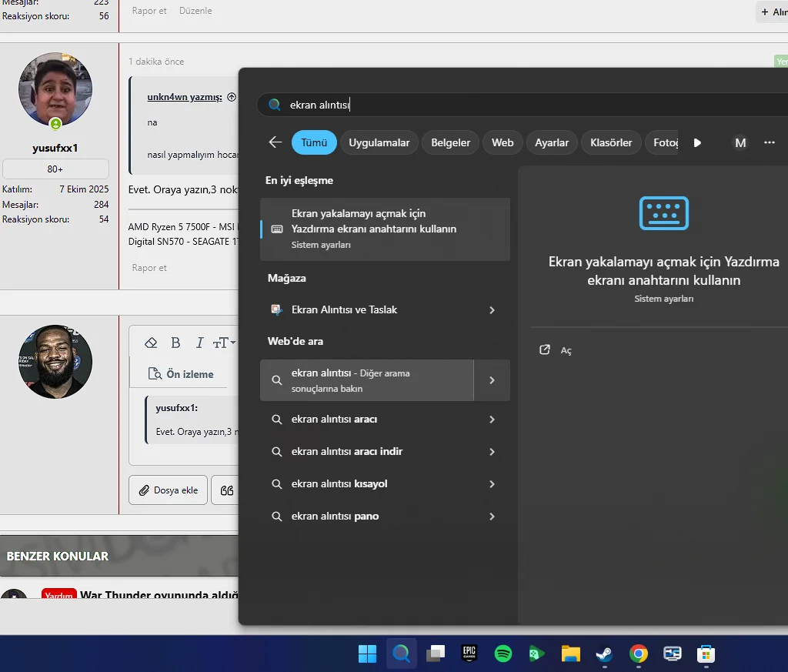The image size is (788, 672).
Task: Expand Ekran Alıntısı ve Taslak result chevron
Action: pos(492,310)
